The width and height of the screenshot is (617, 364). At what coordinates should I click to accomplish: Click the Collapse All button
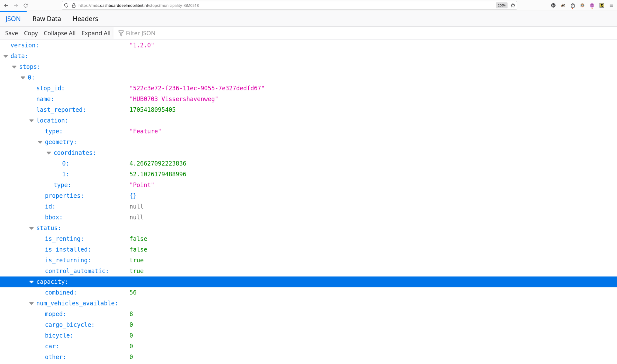(x=59, y=33)
